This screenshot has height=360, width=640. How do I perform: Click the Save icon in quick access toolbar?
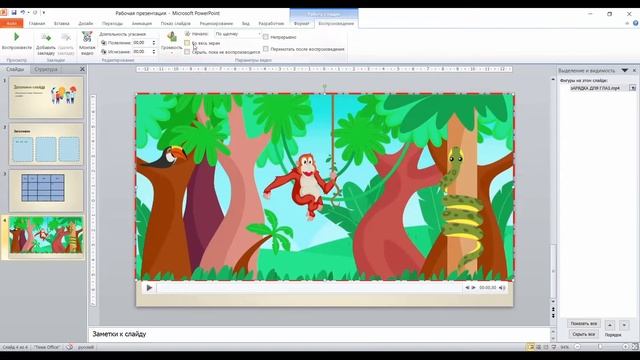click(x=14, y=13)
